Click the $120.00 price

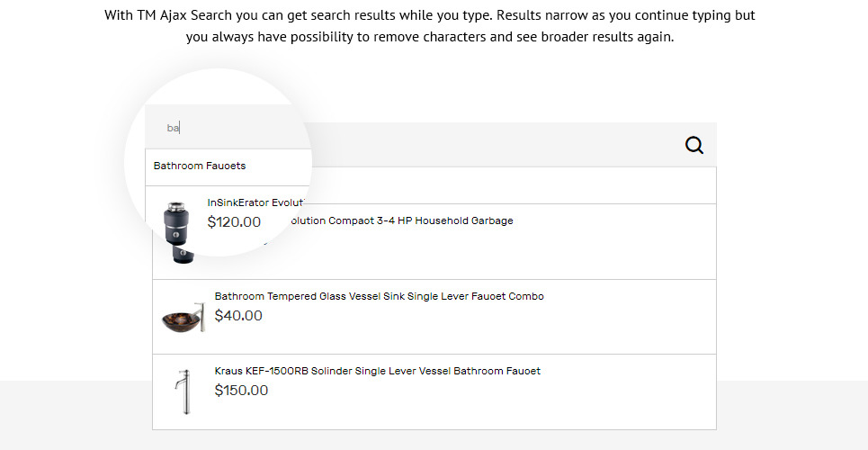click(x=234, y=222)
